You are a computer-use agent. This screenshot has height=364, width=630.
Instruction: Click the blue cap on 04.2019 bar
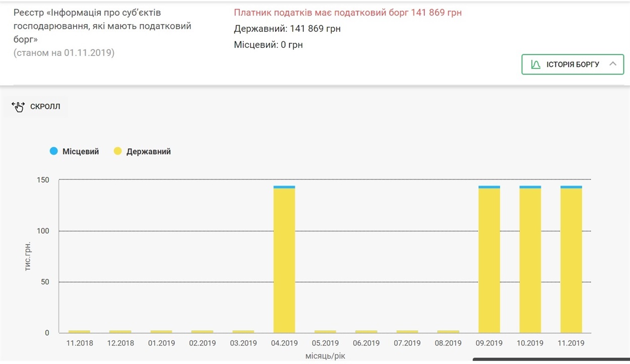[x=284, y=187]
